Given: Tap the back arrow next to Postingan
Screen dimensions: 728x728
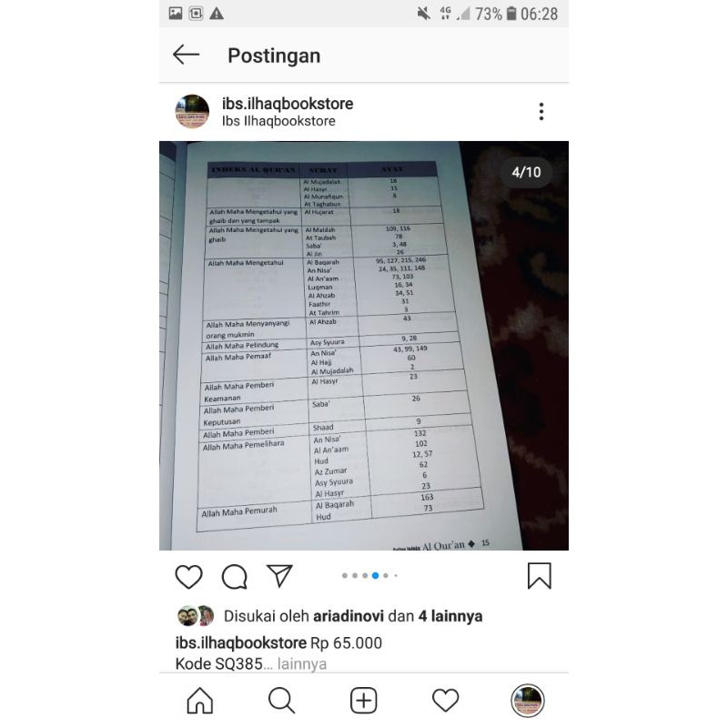Looking at the screenshot, I should click(x=186, y=55).
